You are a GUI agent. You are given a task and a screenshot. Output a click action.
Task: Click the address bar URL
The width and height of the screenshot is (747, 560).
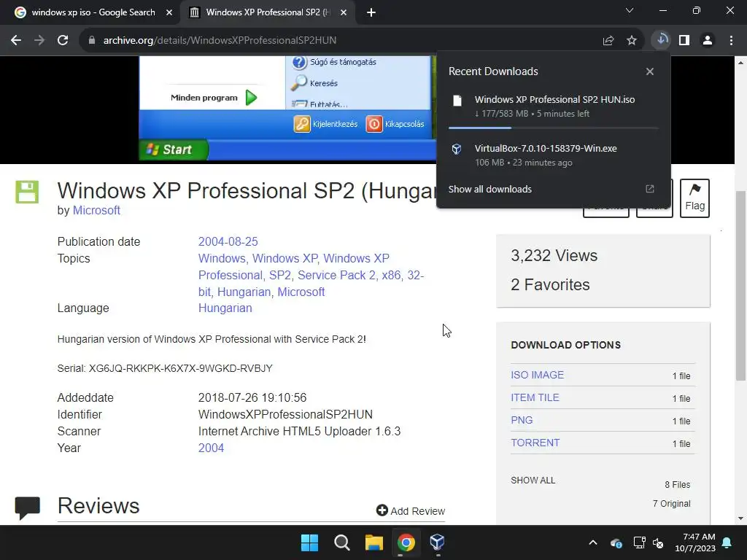click(x=220, y=41)
